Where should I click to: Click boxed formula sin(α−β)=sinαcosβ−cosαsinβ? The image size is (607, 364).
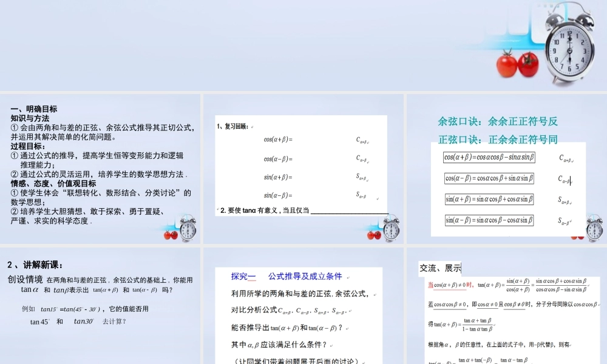click(489, 220)
